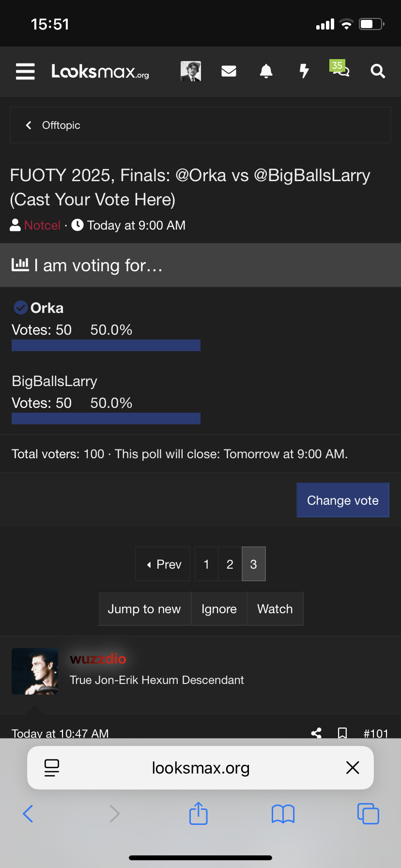Click the Jump to new button
401x868 pixels.
[144, 609]
